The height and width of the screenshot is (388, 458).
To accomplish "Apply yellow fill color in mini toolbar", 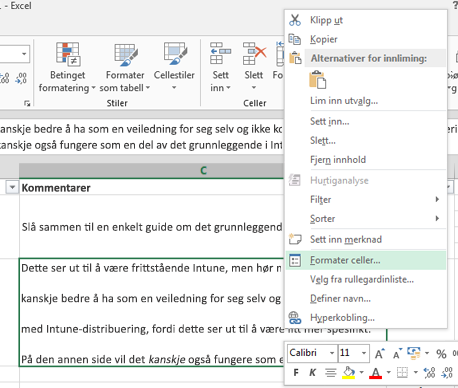I will pyautogui.click(x=349, y=372).
